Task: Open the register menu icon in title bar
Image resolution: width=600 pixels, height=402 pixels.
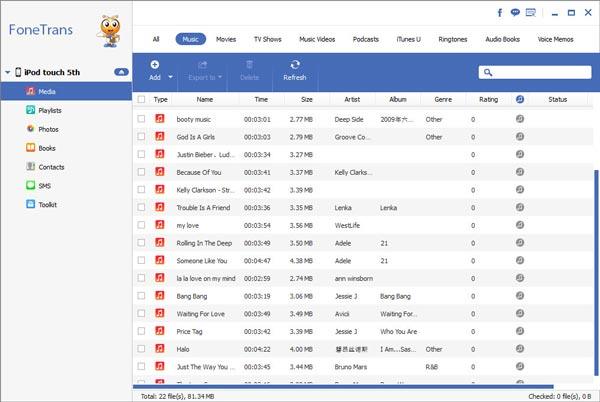Action: 531,13
